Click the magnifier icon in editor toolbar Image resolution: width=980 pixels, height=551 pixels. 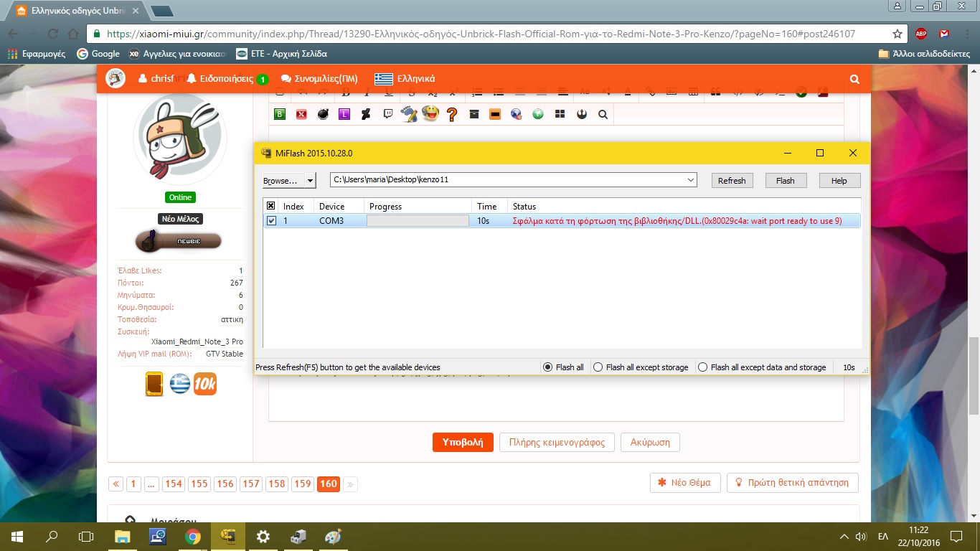(x=603, y=114)
